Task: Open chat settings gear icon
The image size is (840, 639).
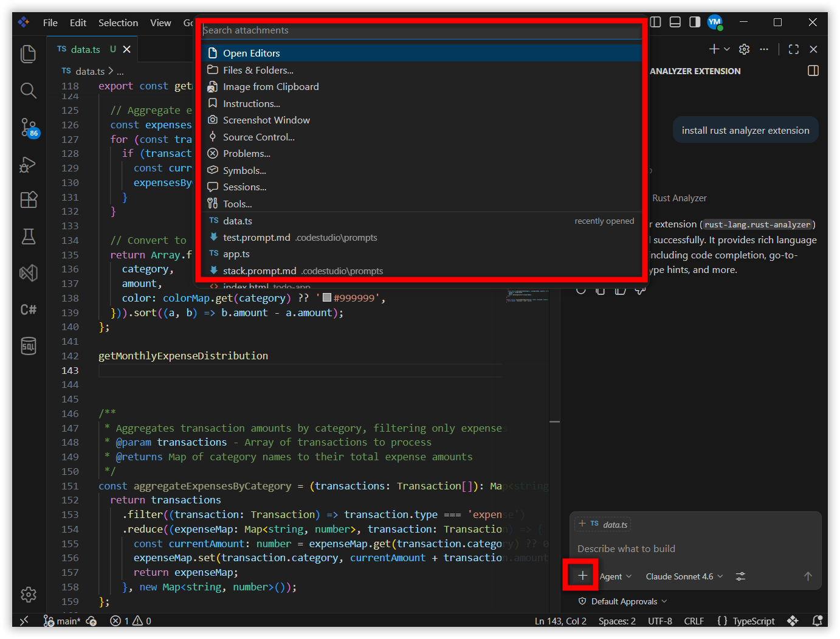Action: pyautogui.click(x=745, y=49)
